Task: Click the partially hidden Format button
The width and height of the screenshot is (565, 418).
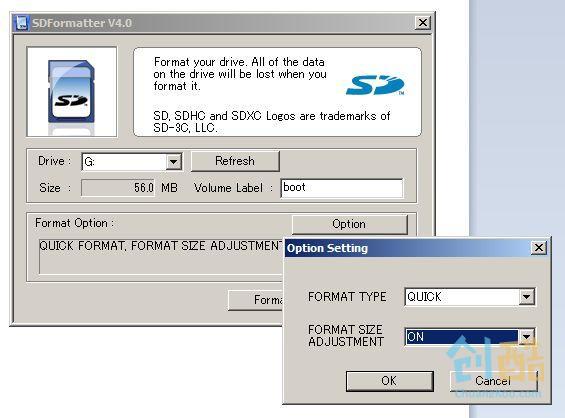Action: tap(256, 300)
